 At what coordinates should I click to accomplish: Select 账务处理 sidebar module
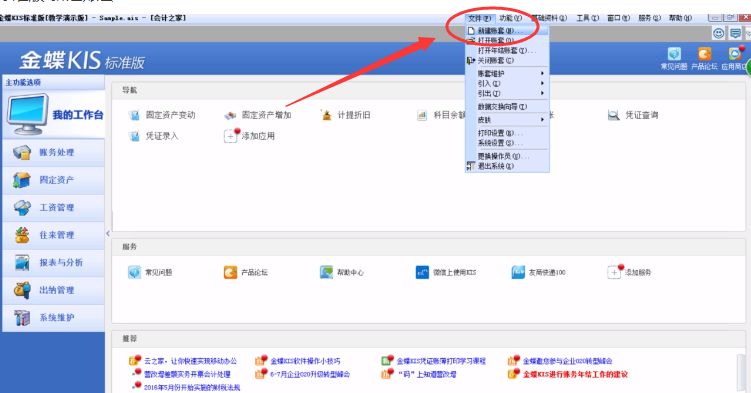[x=54, y=153]
